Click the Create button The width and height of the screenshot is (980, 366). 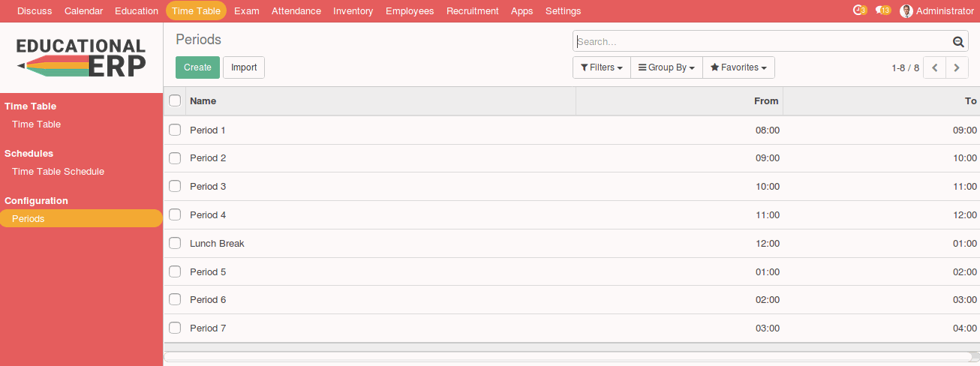pos(197,67)
